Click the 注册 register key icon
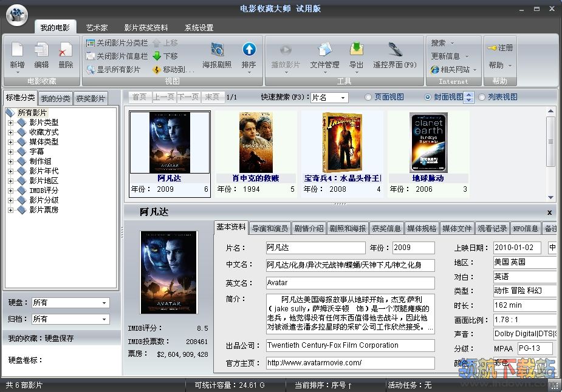 492,47
